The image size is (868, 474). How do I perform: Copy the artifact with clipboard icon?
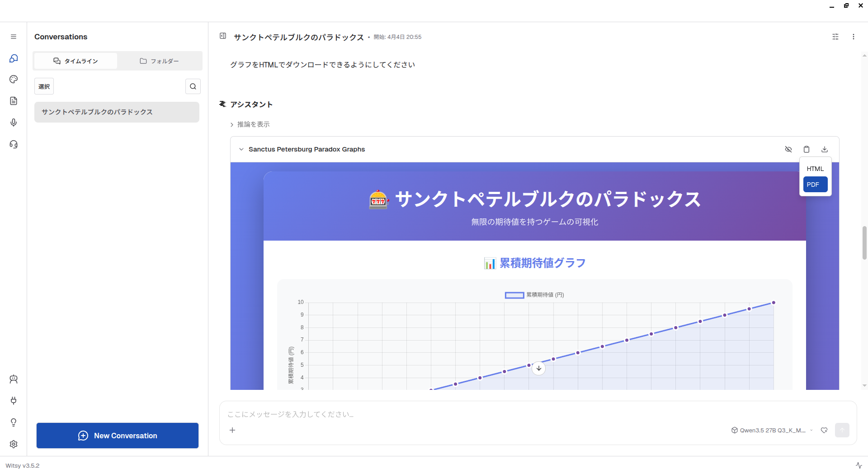(x=807, y=149)
